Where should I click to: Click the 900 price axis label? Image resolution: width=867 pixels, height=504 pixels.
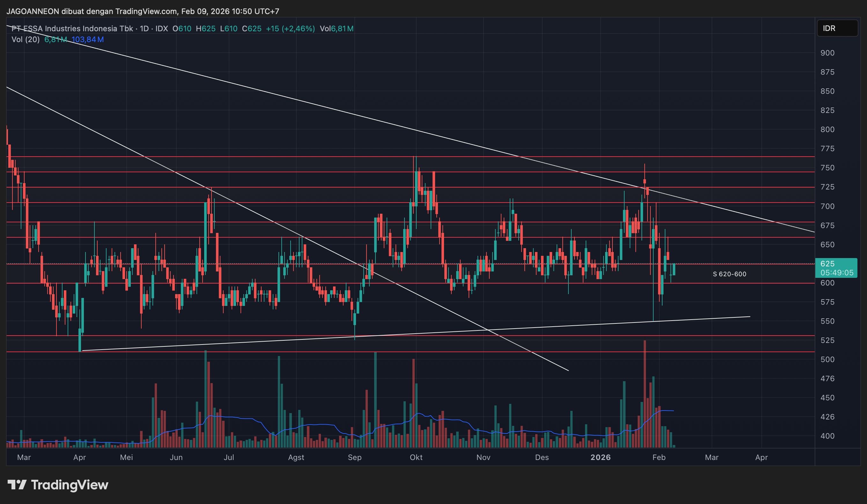[827, 53]
